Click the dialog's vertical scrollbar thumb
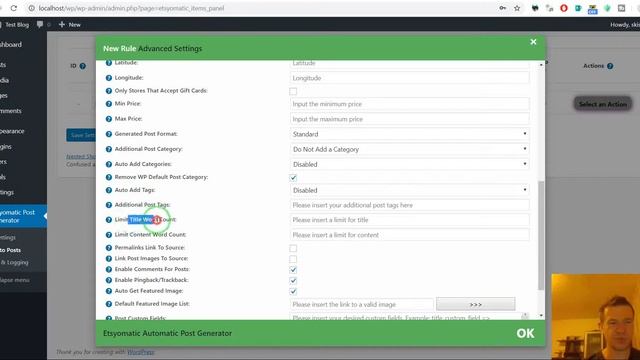 click(541, 236)
